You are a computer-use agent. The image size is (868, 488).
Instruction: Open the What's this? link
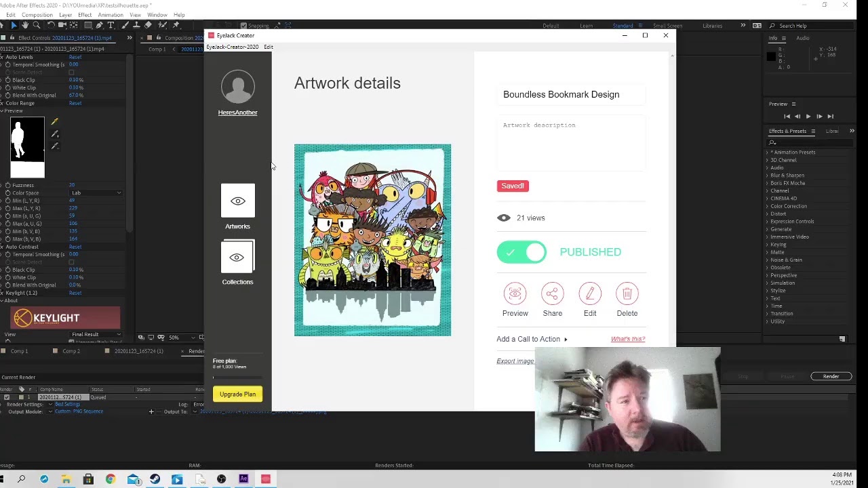click(x=628, y=339)
